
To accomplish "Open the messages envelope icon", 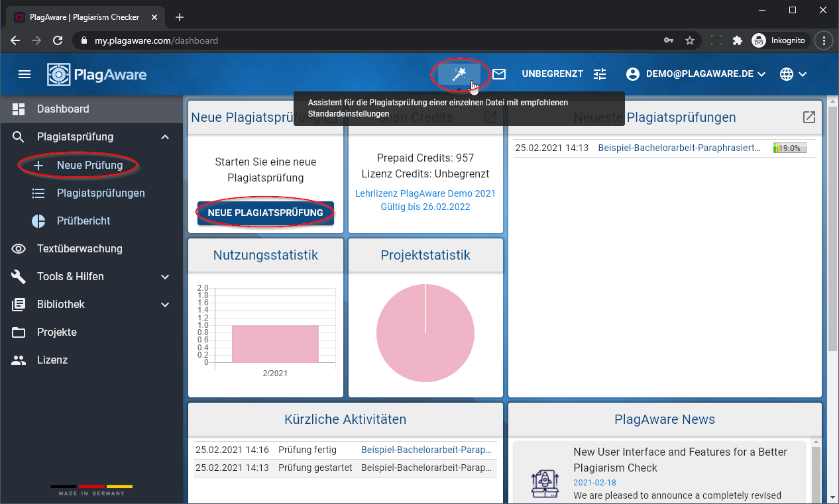I will click(499, 74).
